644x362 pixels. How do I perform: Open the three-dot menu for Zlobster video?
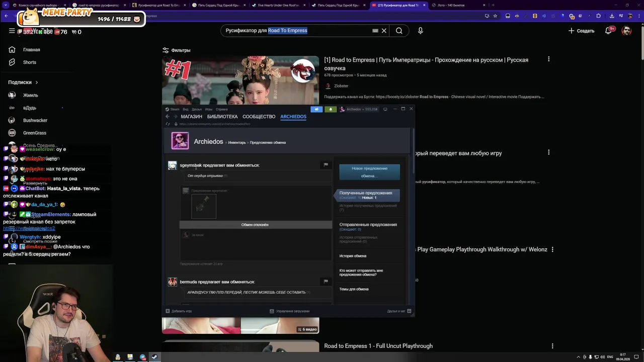(x=548, y=59)
